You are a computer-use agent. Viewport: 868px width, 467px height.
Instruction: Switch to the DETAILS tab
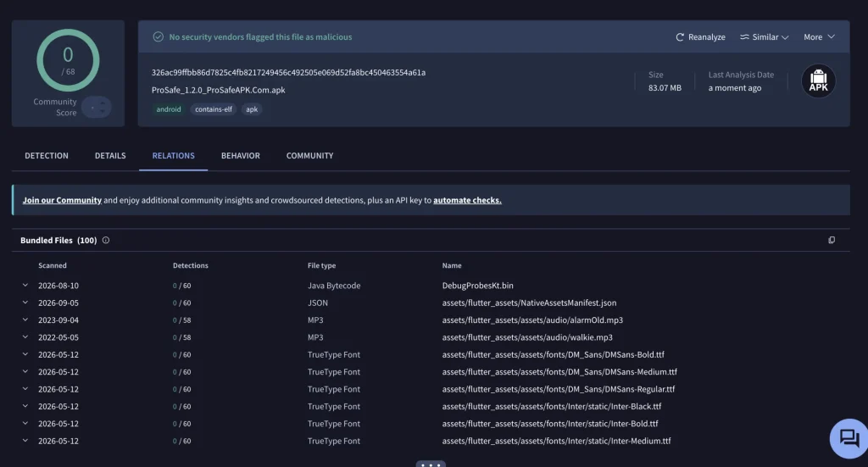click(110, 155)
